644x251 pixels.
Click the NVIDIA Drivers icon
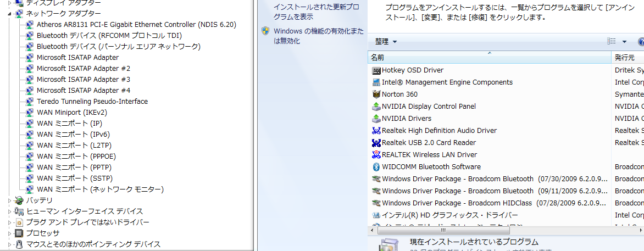[376, 119]
